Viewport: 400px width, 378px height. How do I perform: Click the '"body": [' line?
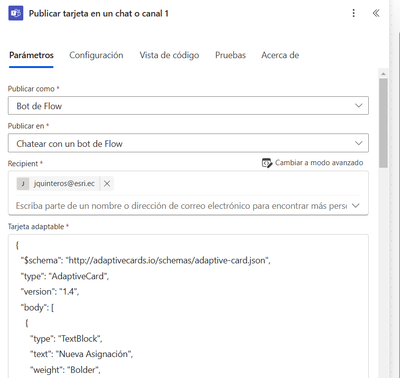37,307
